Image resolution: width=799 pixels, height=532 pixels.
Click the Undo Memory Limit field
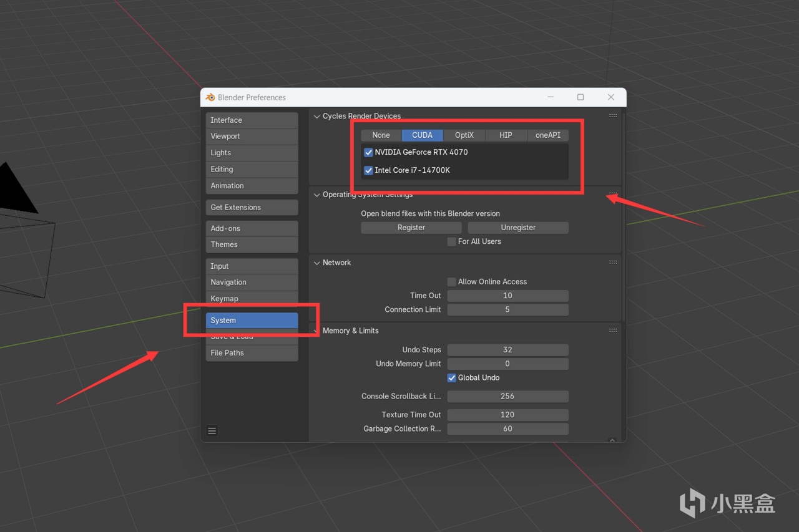507,364
